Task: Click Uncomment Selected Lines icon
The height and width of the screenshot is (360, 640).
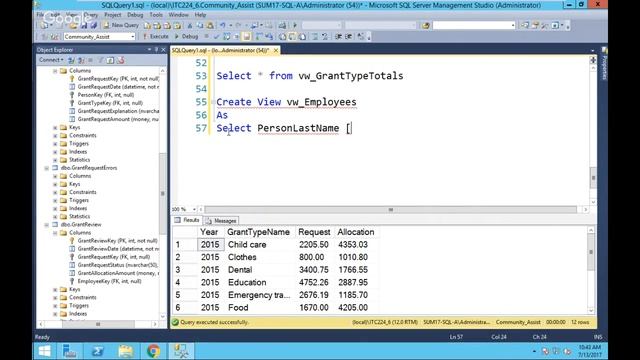Action: [325, 36]
